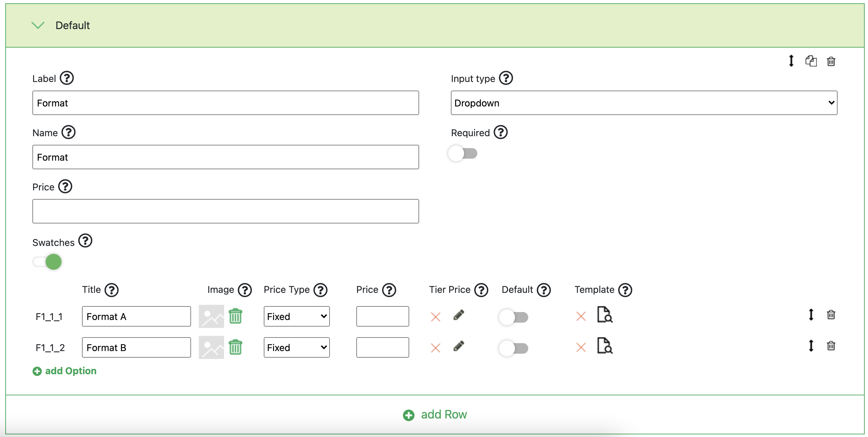The image size is (868, 437).
Task: Delete the Format field with top trash icon
Action: pyautogui.click(x=831, y=61)
